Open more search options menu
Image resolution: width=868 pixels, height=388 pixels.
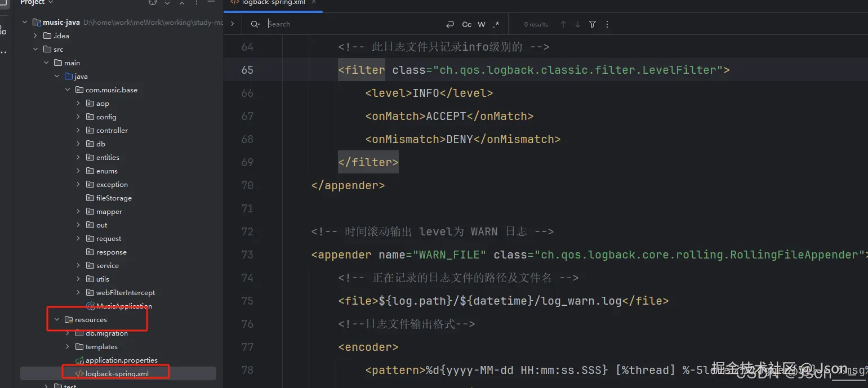pos(607,24)
